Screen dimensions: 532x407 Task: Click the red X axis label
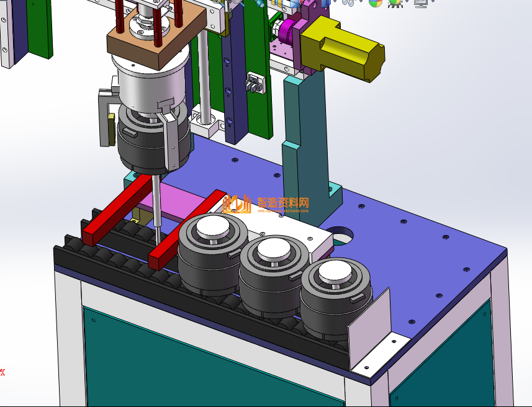pyautogui.click(x=2, y=372)
